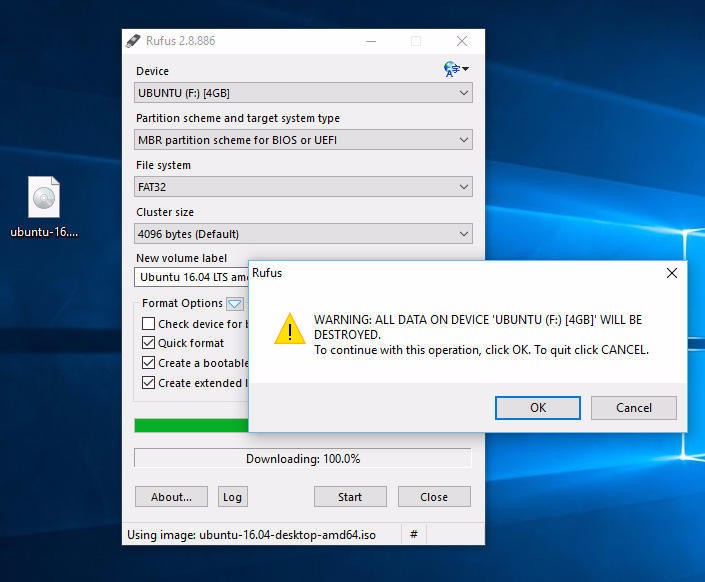The image size is (705, 582).
Task: Expand the Partition scheme dropdown
Action: 303,140
